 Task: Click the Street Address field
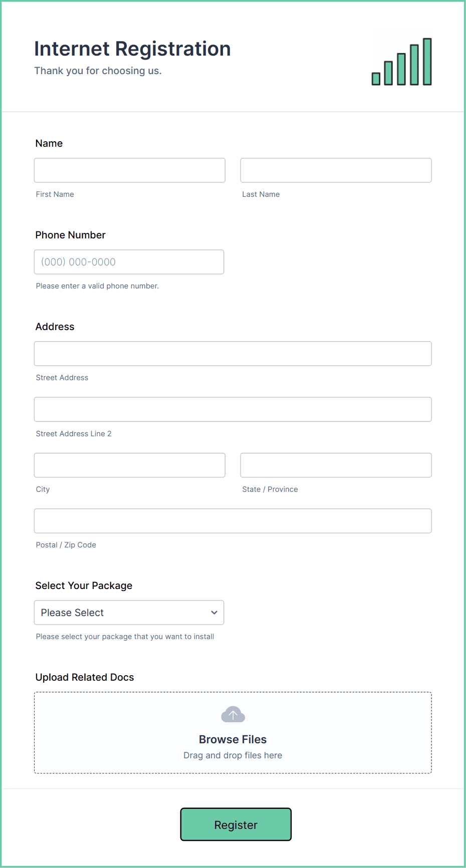(232, 354)
